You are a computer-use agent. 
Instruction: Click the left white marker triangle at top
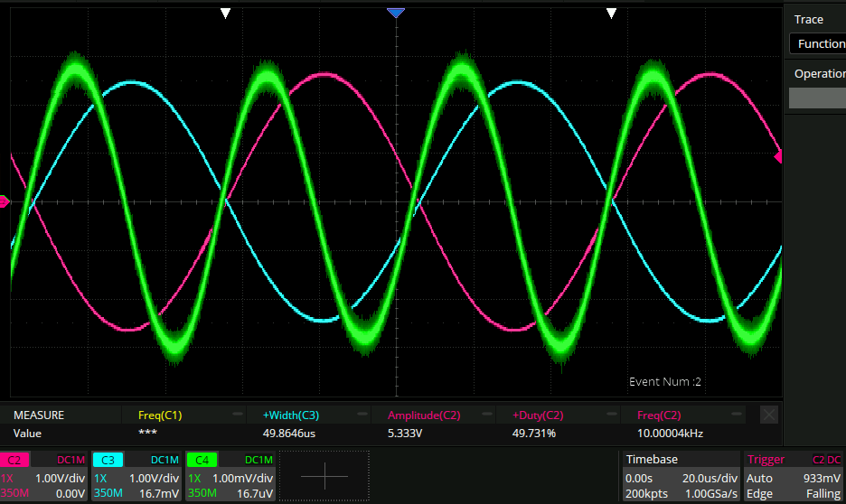point(226,13)
